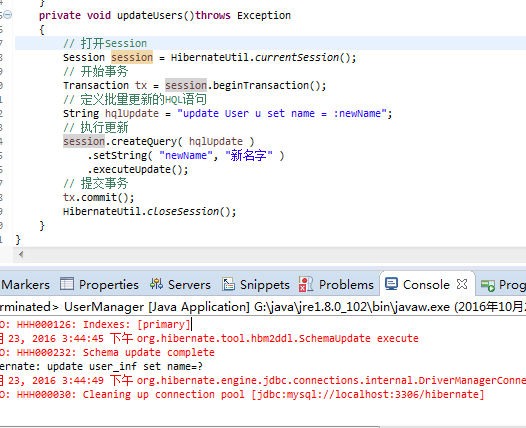Click the editor horizontal scrollbar left arrow
Viewport: 526px width, 428px height.
click(x=21, y=254)
